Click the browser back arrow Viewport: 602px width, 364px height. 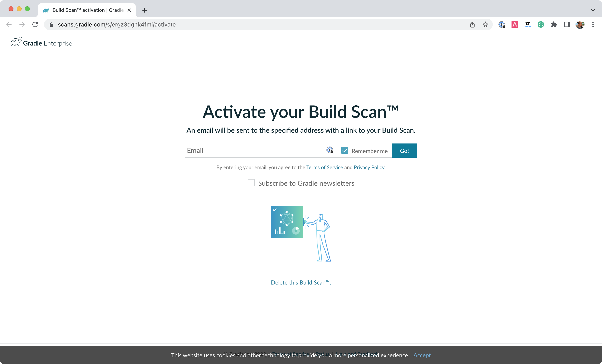[x=9, y=24]
